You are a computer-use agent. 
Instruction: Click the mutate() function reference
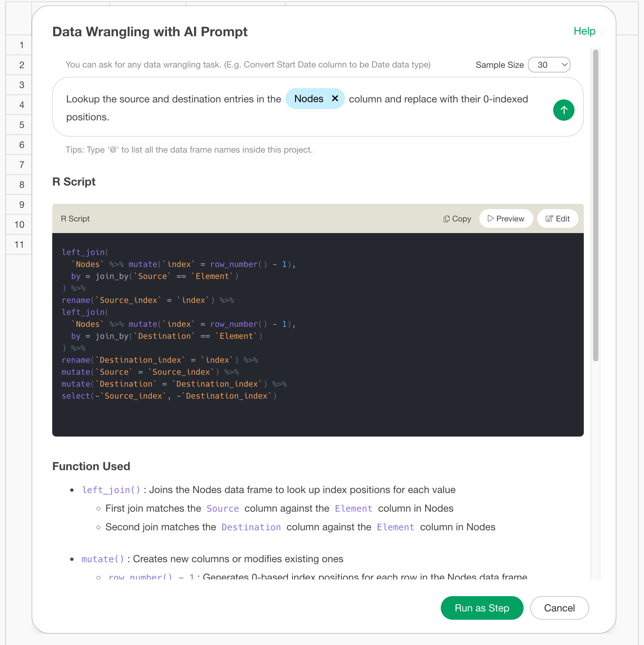[x=102, y=559]
